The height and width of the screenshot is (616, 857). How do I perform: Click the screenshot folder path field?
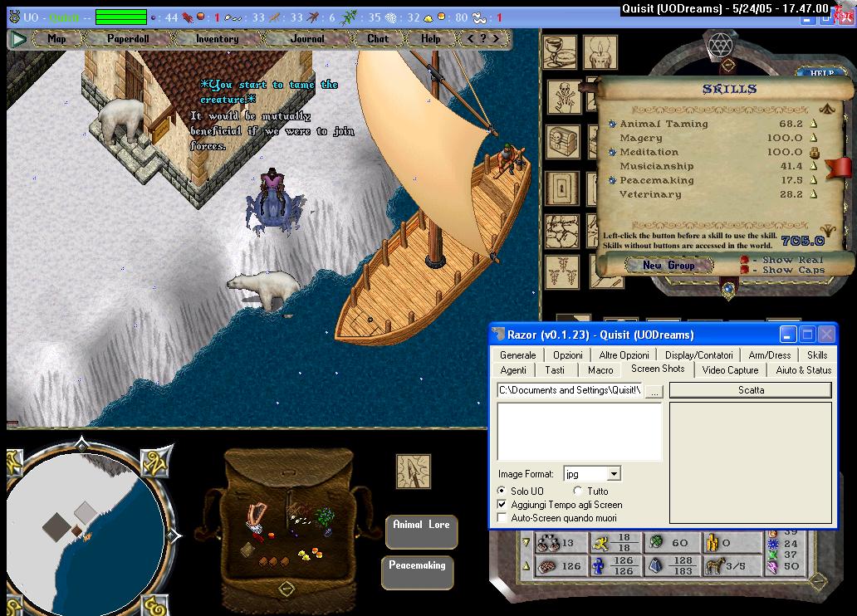(x=570, y=390)
